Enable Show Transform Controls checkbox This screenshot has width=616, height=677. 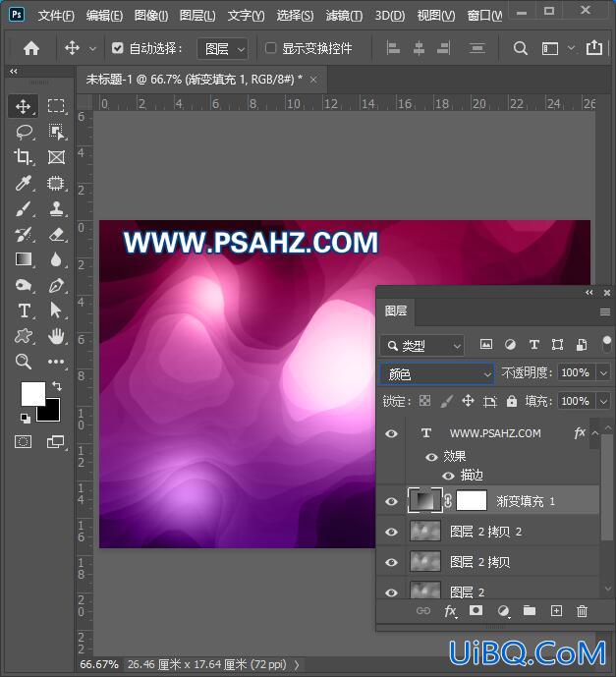270,48
